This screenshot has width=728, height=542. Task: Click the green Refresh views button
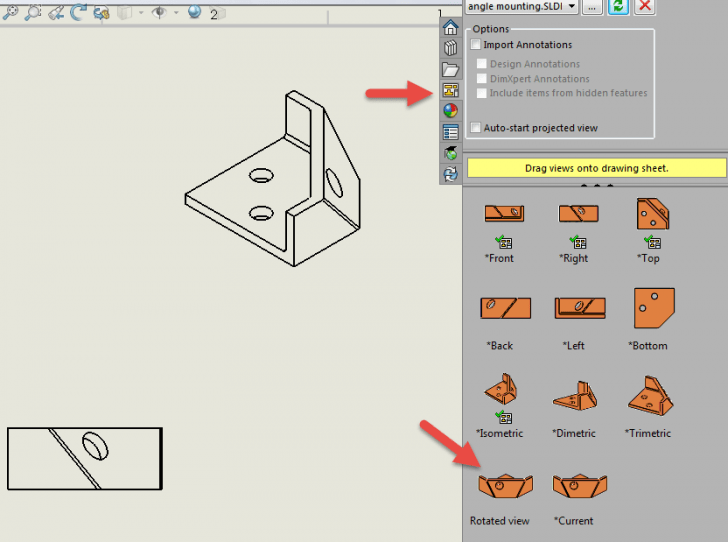click(618, 7)
